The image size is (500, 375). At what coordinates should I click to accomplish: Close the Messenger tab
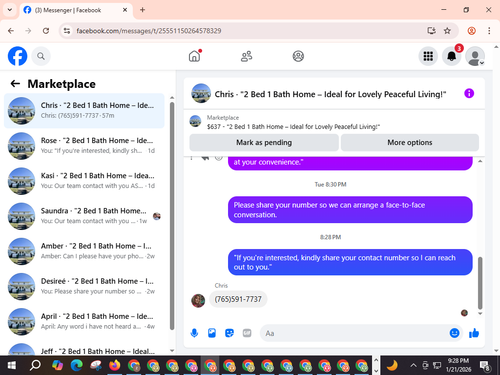pyautogui.click(x=125, y=10)
